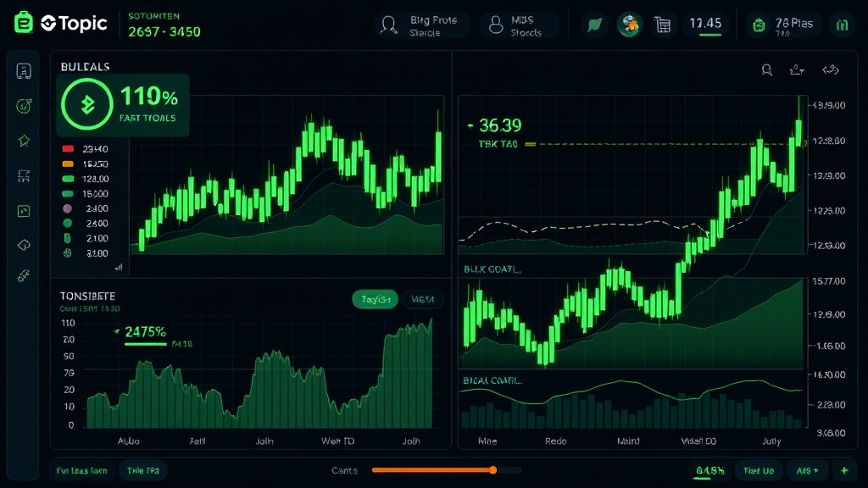Toggle the 2.100 legend entry

(86, 238)
